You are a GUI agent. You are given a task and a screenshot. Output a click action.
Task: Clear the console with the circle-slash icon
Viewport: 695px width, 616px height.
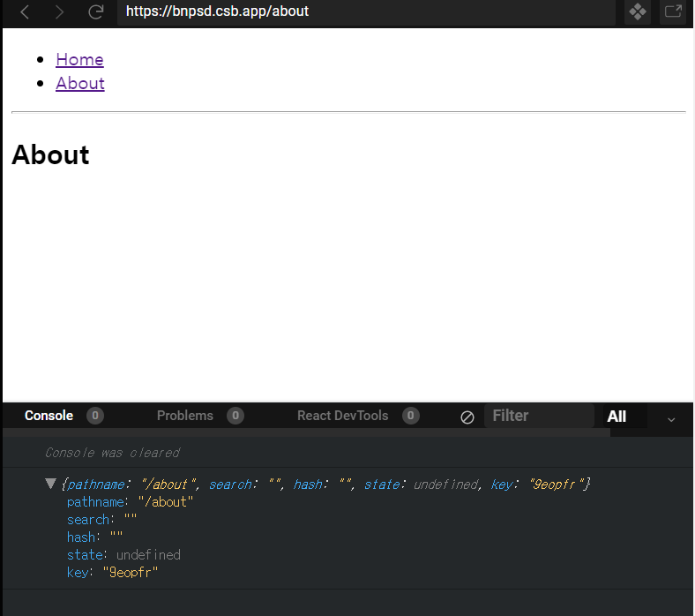(x=467, y=417)
